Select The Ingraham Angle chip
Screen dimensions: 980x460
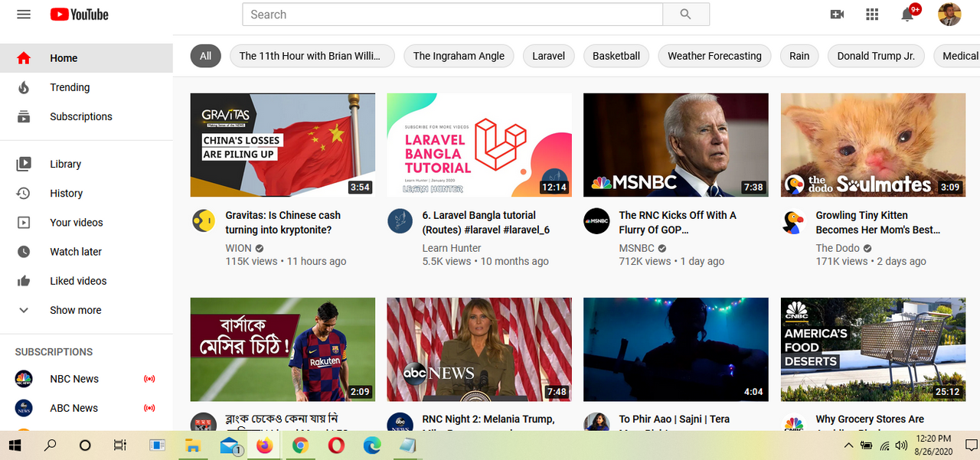pos(459,56)
